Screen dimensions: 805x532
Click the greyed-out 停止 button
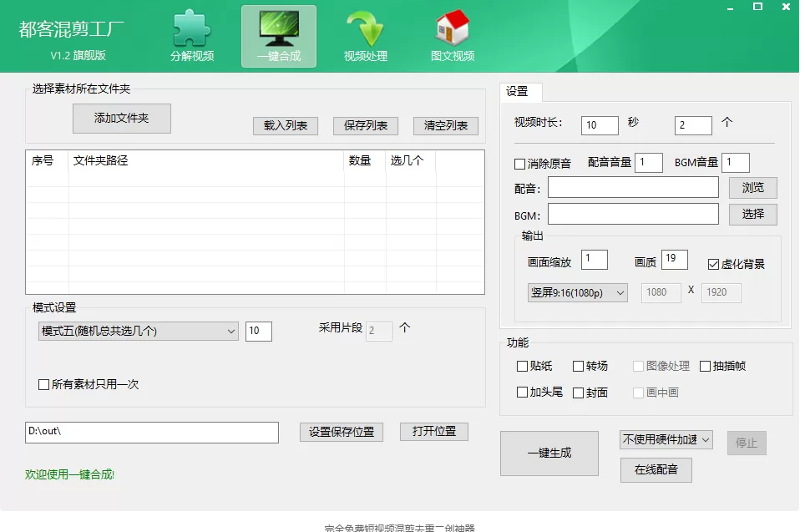point(747,443)
